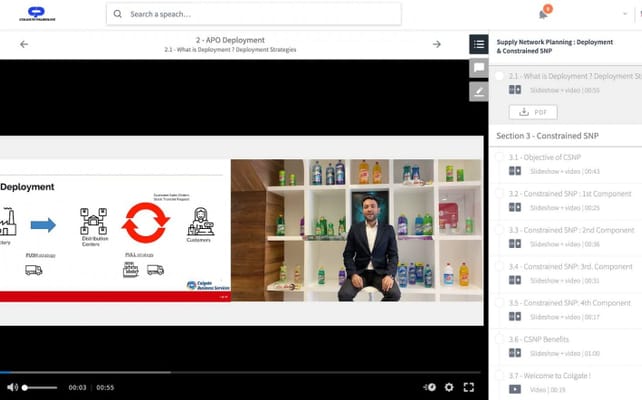Image resolution: width=642 pixels, height=400 pixels.
Task: Change playback speed in player bar
Action: (429, 387)
